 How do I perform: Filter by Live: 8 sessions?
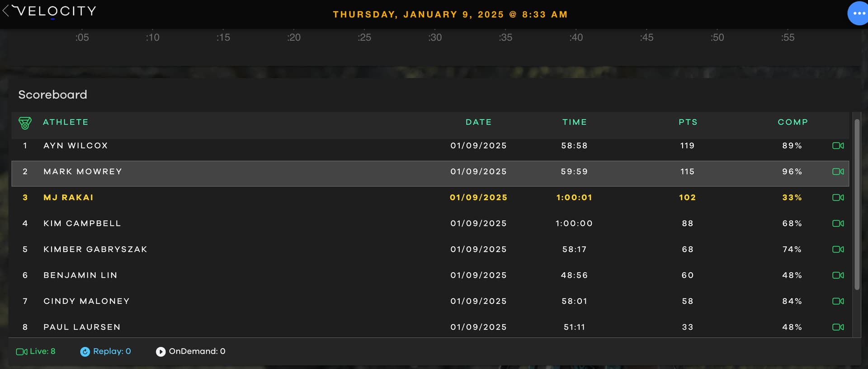point(36,351)
